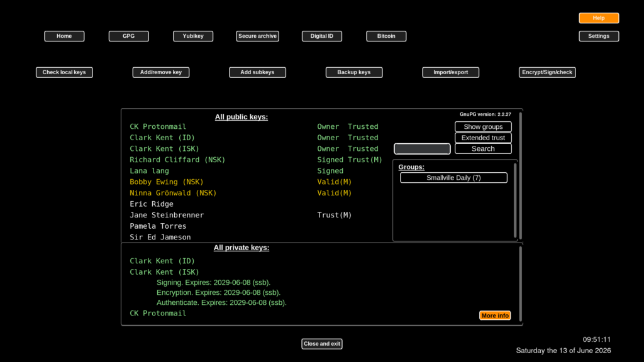This screenshot has width=644, height=362.
Task: Click the date display
Action: coord(563,351)
